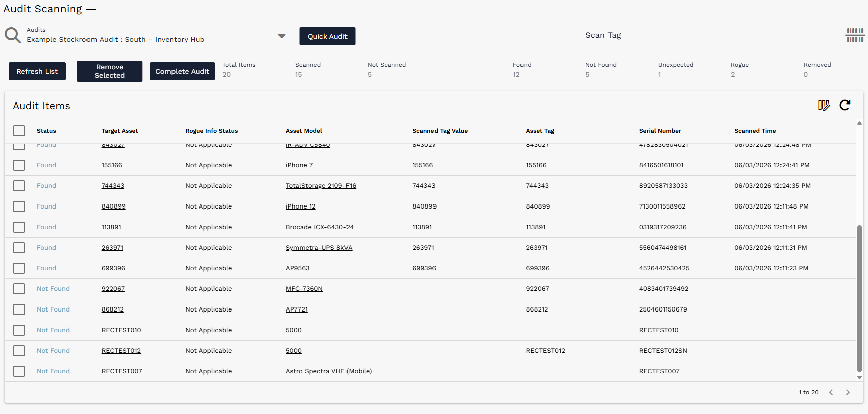
Task: Check the row for RECTEST010
Action: click(x=19, y=330)
